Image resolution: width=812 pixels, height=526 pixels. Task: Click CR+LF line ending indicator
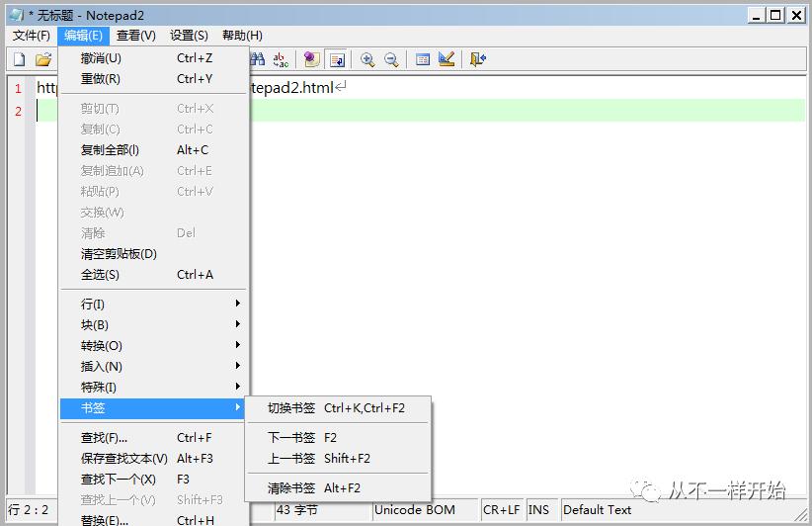pyautogui.click(x=501, y=510)
